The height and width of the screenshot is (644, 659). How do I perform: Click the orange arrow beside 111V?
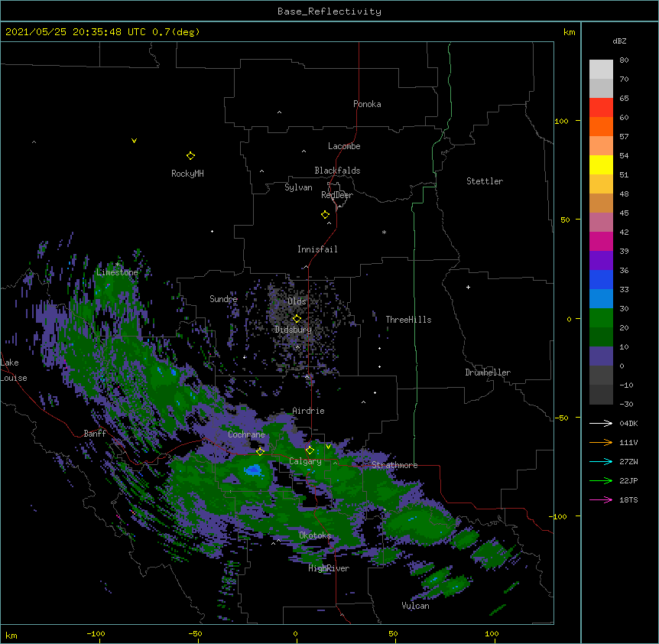[x=601, y=442]
